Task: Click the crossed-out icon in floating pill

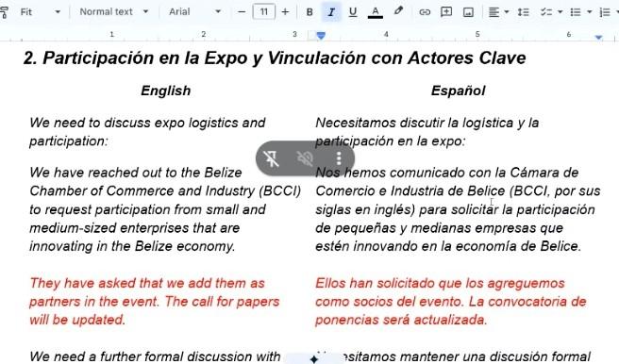Action: tap(305, 158)
